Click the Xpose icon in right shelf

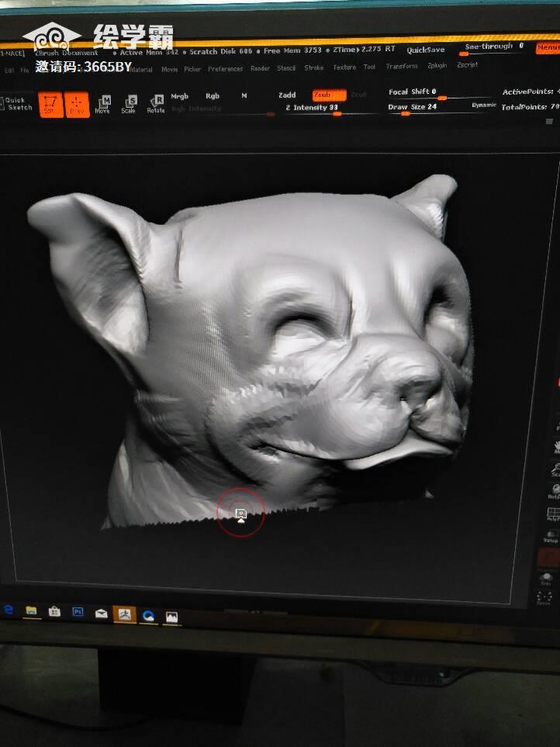[x=544, y=598]
